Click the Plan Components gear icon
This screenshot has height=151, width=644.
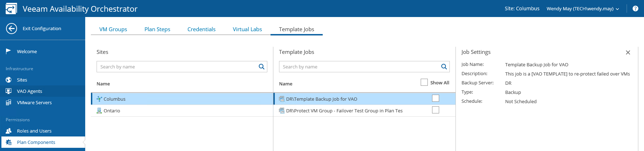click(x=9, y=142)
